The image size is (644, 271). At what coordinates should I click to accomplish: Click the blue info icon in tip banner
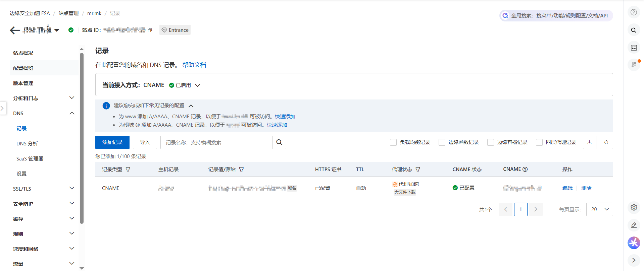click(106, 106)
